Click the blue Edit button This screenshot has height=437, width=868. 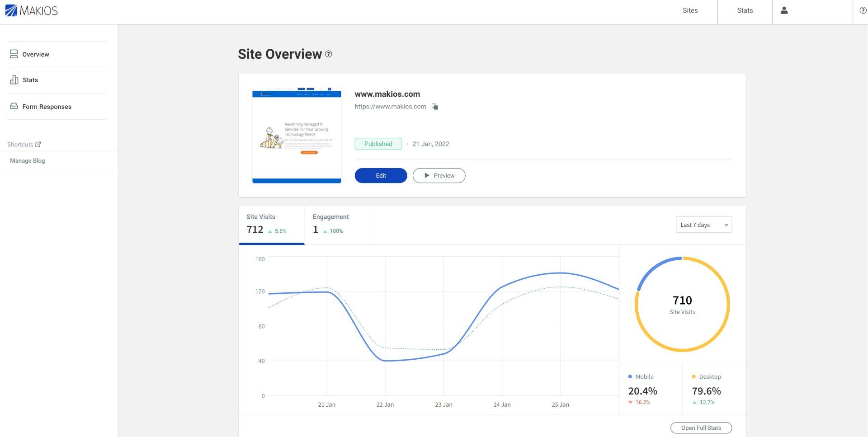click(x=381, y=175)
